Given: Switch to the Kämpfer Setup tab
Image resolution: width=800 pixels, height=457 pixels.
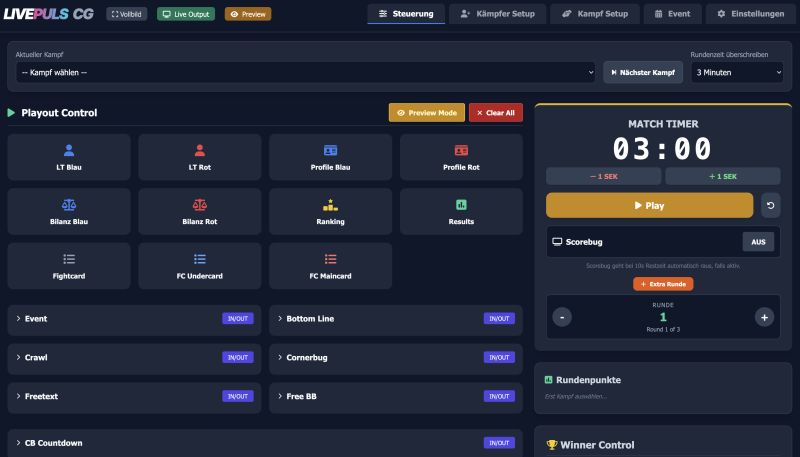Looking at the screenshot, I should click(x=497, y=14).
